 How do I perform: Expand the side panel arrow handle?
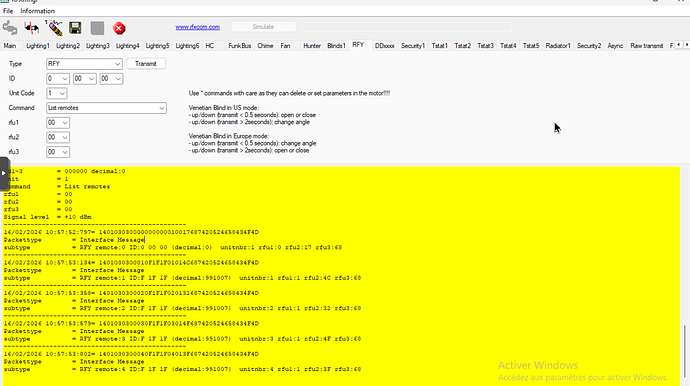pos(4,173)
